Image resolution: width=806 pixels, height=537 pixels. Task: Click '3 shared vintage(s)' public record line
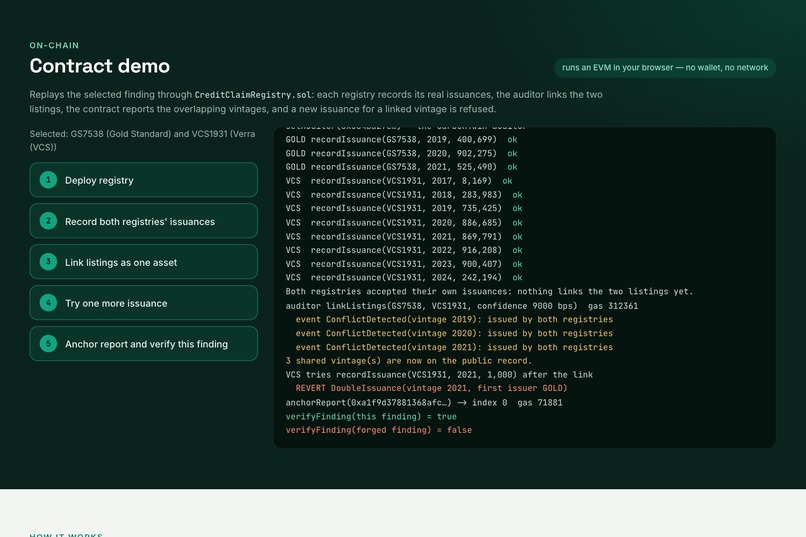pyautogui.click(x=409, y=361)
